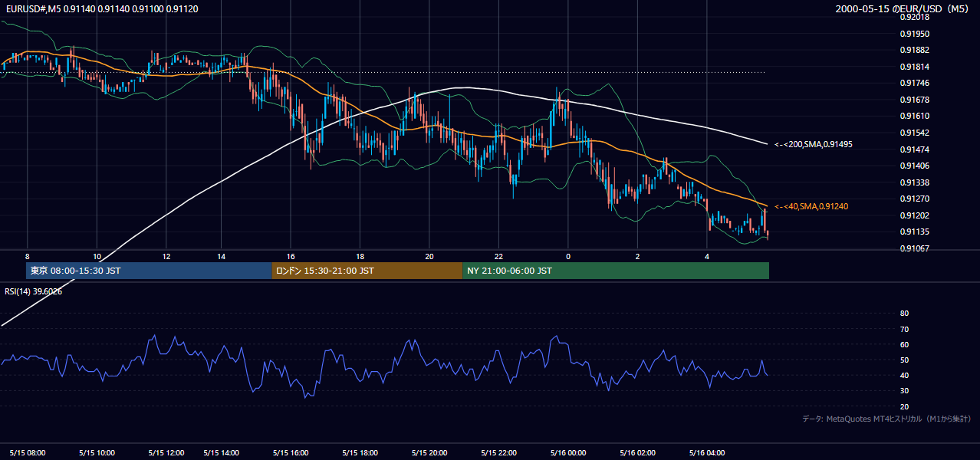Click the 5/16 04:00 date axis label

pyautogui.click(x=708, y=452)
